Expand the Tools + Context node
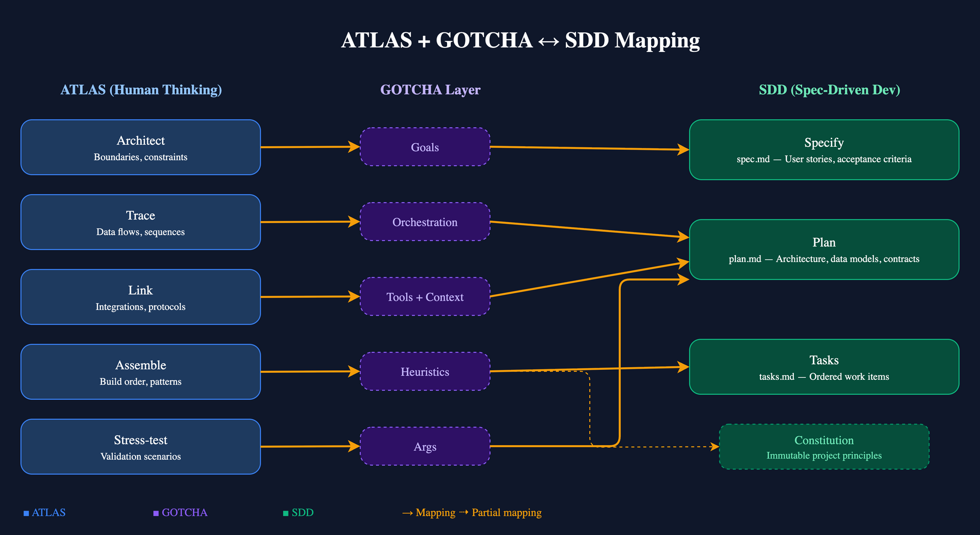The height and width of the screenshot is (535, 980). [x=425, y=297]
